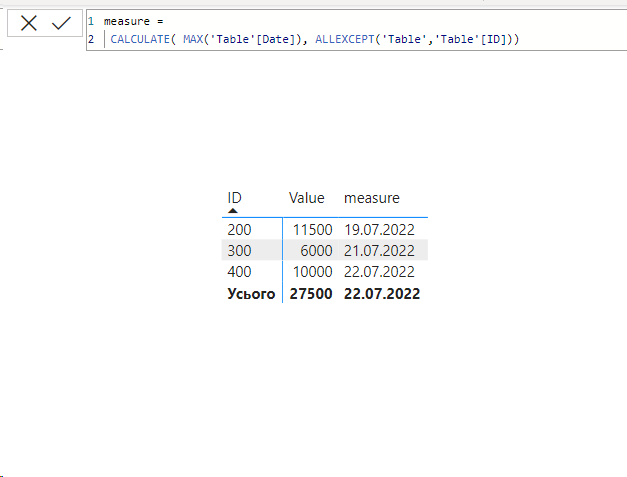Select the measure date in row 400
The height and width of the screenshot is (477, 627).
click(379, 272)
